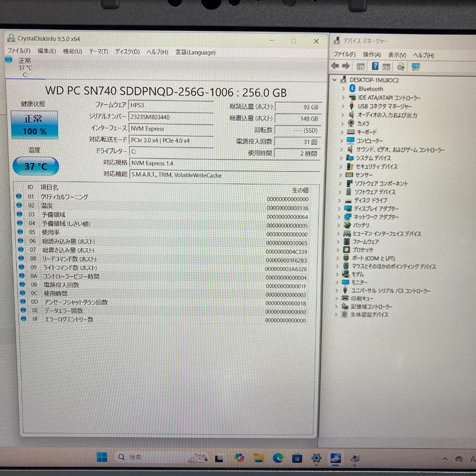476x476 pixels.
Task: Select drive C: tab with 正常 37 °C
Action: pos(25,67)
